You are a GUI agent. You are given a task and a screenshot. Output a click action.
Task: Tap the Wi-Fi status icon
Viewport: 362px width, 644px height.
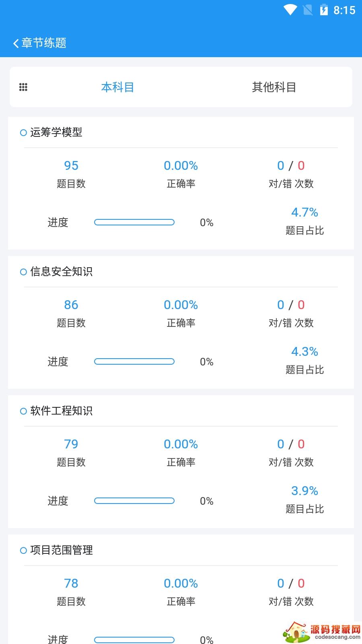(x=290, y=10)
